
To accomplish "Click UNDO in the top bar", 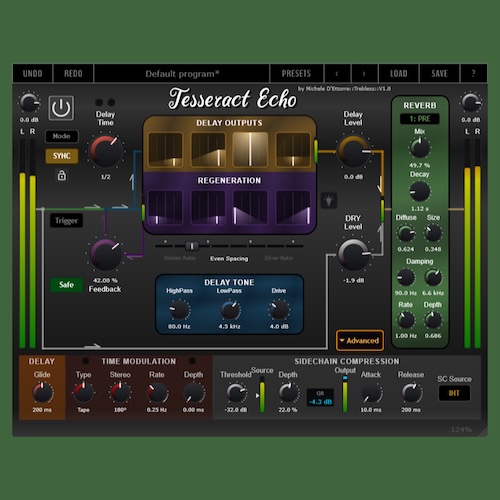I will click(x=32, y=73).
